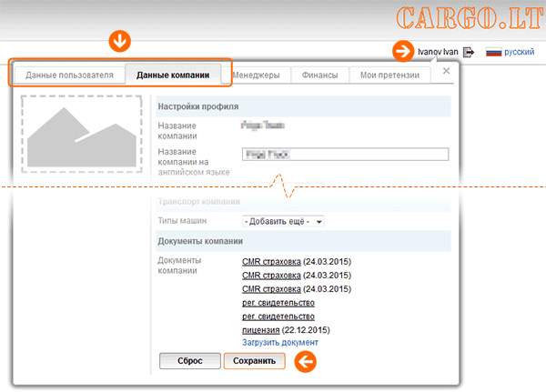Close the profile settings popup
546x392 pixels.
[446, 71]
